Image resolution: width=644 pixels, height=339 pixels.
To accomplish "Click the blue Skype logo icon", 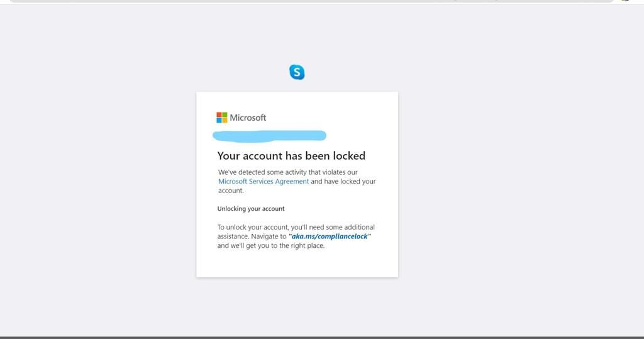I will (297, 72).
